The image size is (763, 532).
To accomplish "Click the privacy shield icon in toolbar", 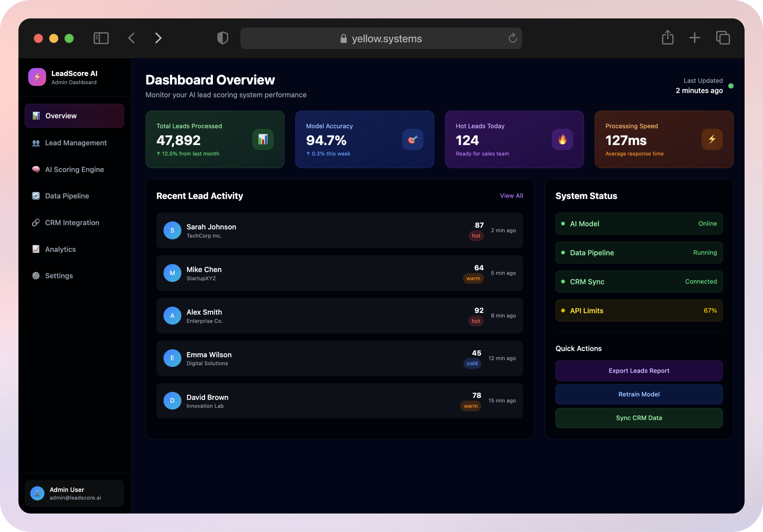I will (x=223, y=38).
